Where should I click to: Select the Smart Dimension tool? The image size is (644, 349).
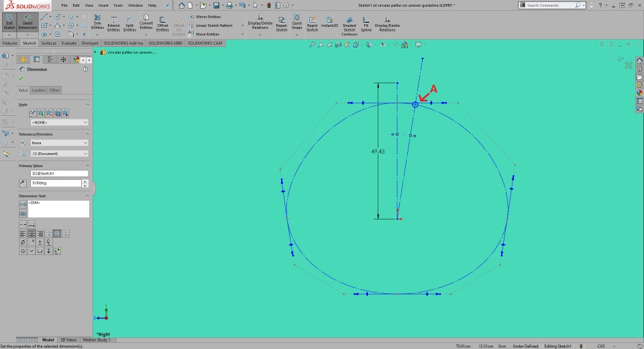(x=28, y=22)
